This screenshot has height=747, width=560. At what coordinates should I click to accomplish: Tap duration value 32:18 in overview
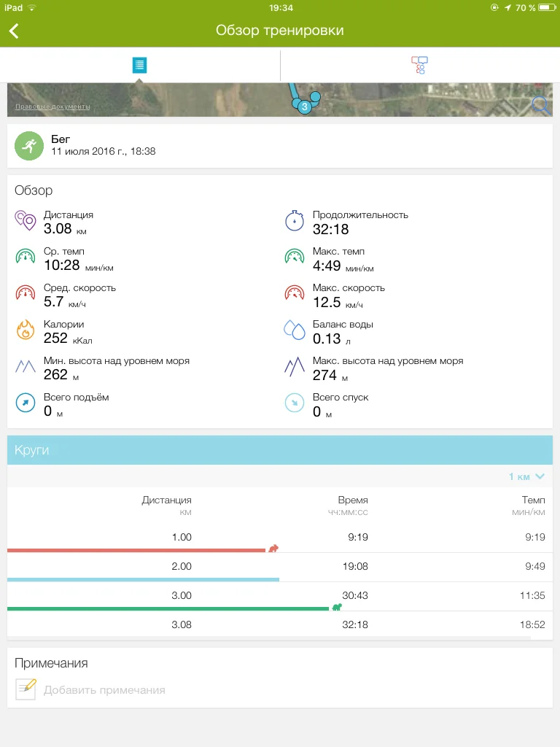coord(330,230)
